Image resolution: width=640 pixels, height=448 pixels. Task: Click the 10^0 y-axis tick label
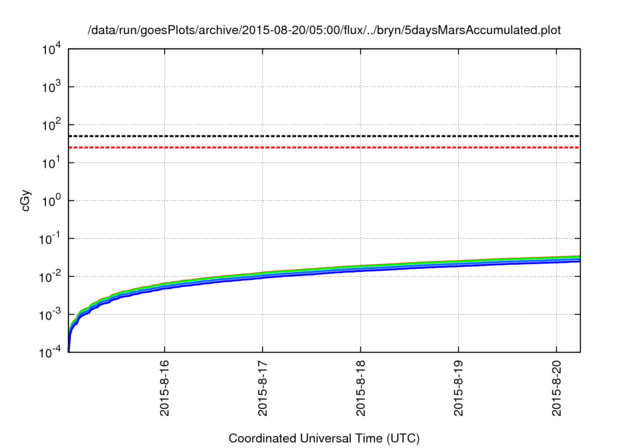coord(51,201)
